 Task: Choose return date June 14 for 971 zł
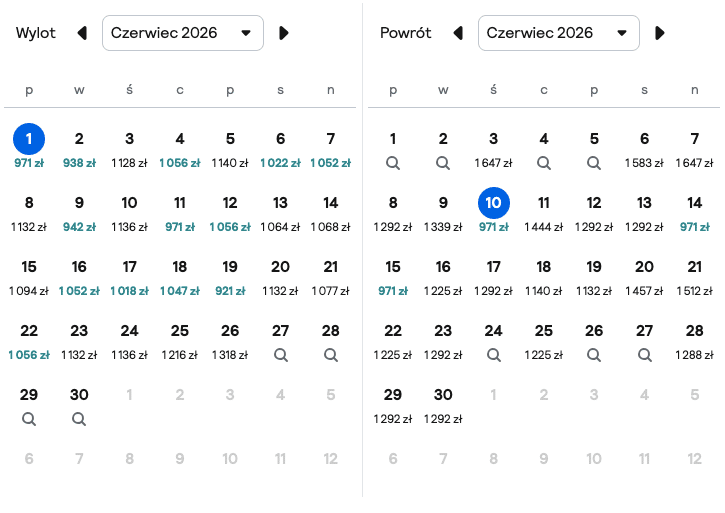click(x=694, y=214)
